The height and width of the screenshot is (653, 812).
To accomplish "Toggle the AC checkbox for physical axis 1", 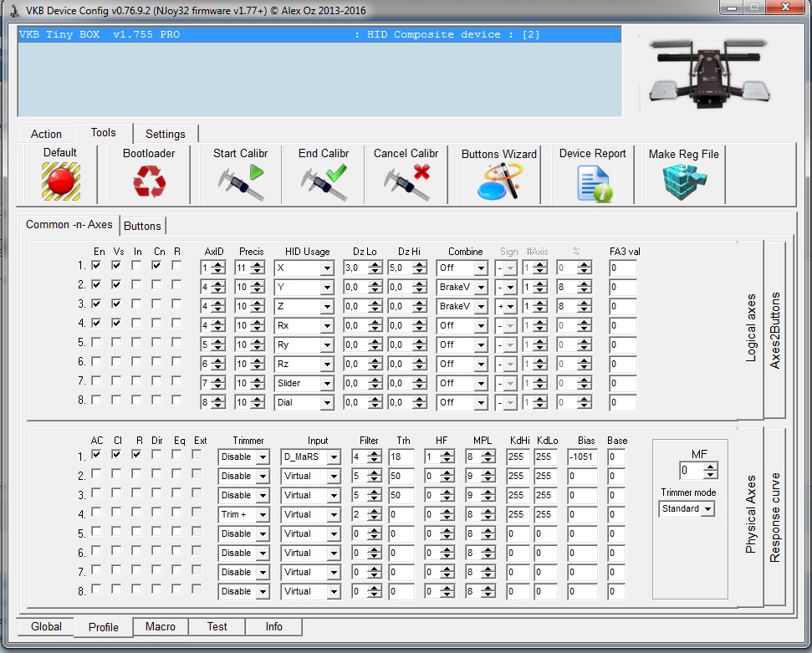I will coord(96,455).
